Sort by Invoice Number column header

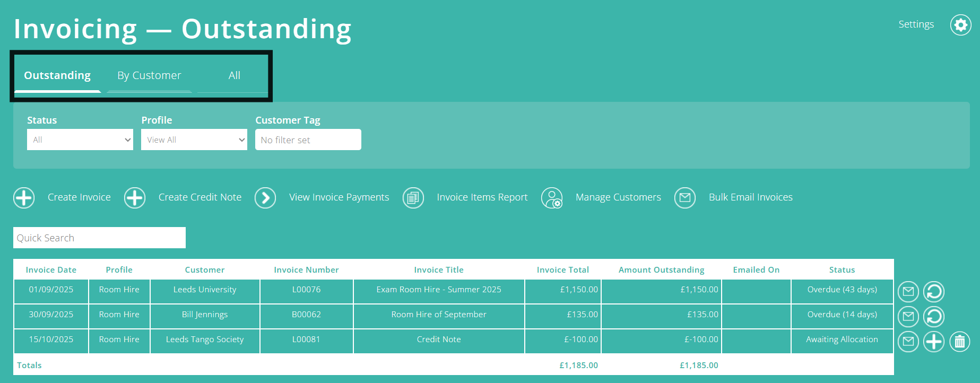point(306,269)
